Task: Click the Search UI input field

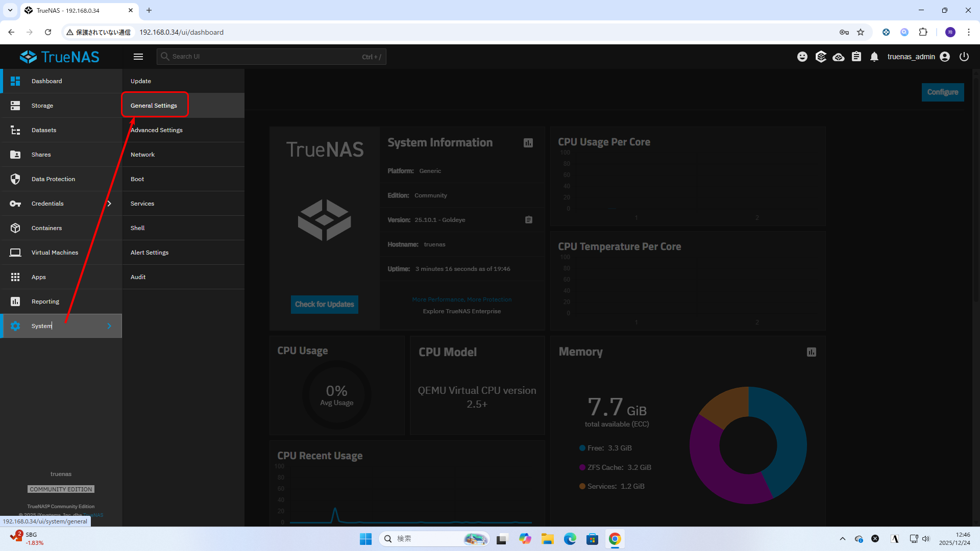Action: 265,57
